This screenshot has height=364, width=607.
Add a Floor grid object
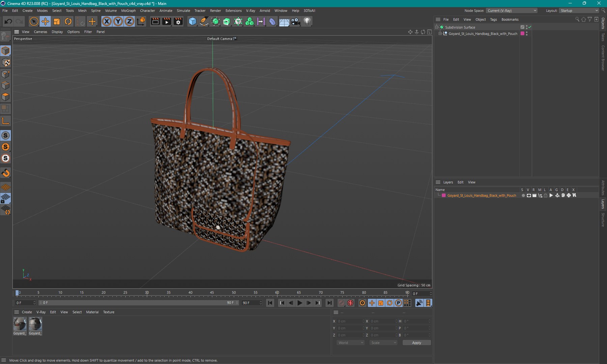[284, 22]
